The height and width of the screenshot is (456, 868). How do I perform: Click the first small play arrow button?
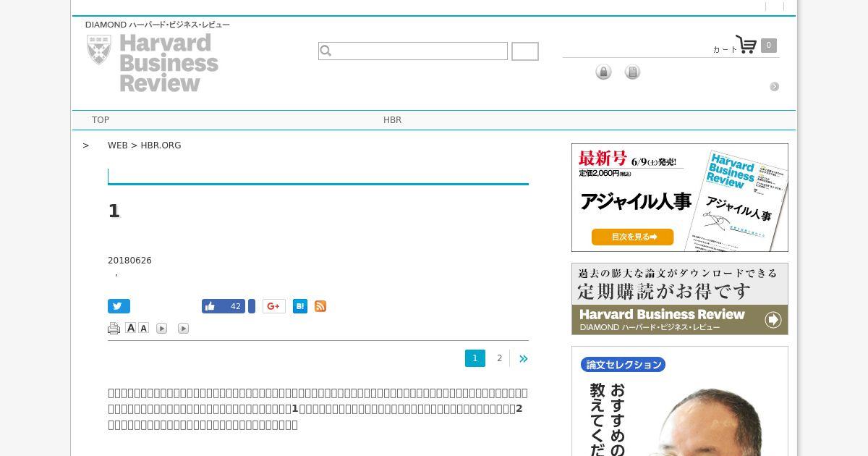pos(162,329)
